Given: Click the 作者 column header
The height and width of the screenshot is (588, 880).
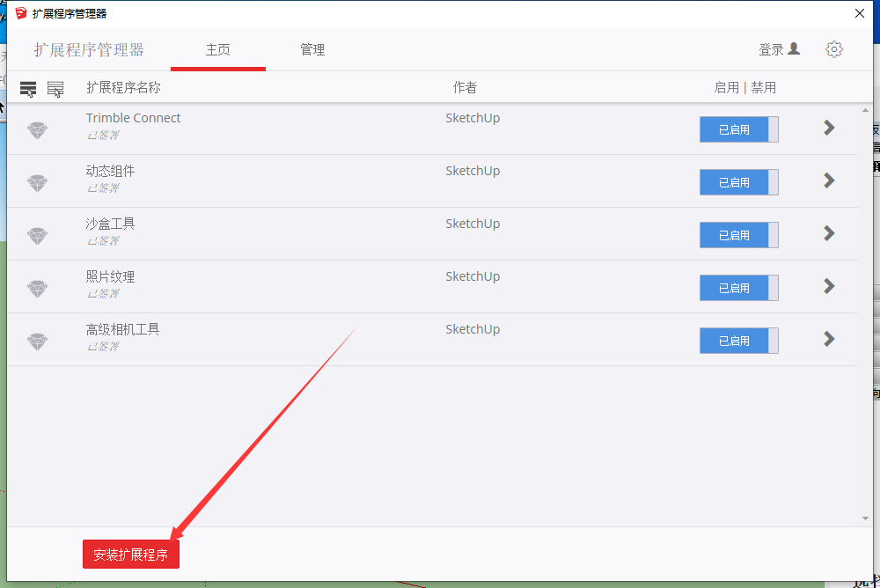Looking at the screenshot, I should point(466,88).
